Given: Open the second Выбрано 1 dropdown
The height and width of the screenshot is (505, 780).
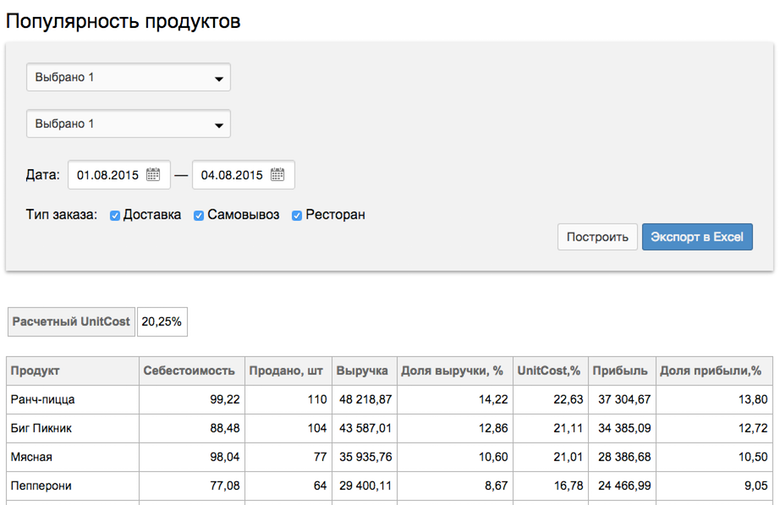Looking at the screenshot, I should point(128,123).
